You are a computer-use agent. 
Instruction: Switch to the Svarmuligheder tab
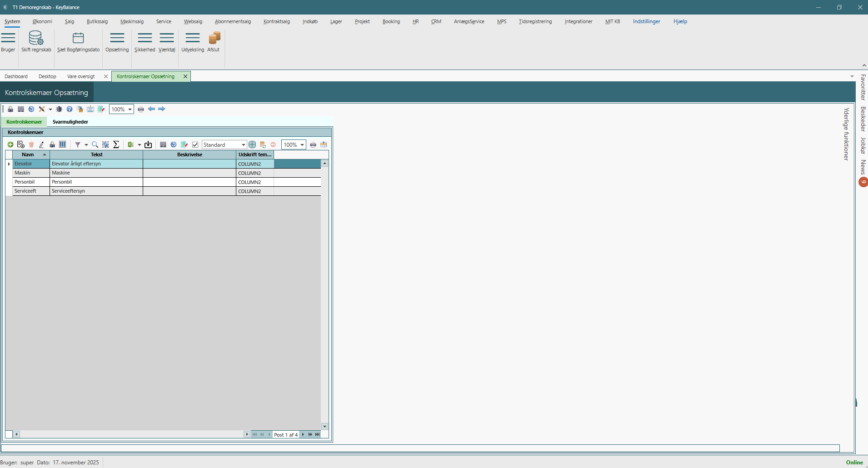click(70, 122)
